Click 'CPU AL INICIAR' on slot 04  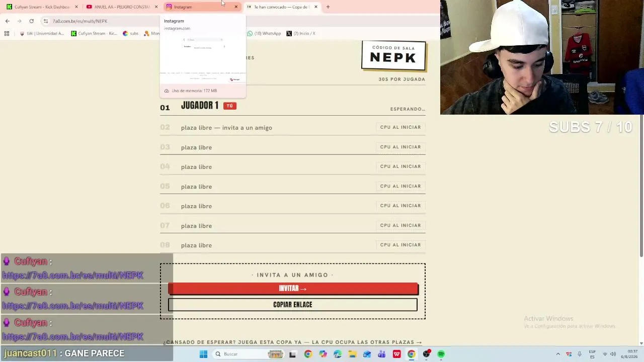[400, 166]
